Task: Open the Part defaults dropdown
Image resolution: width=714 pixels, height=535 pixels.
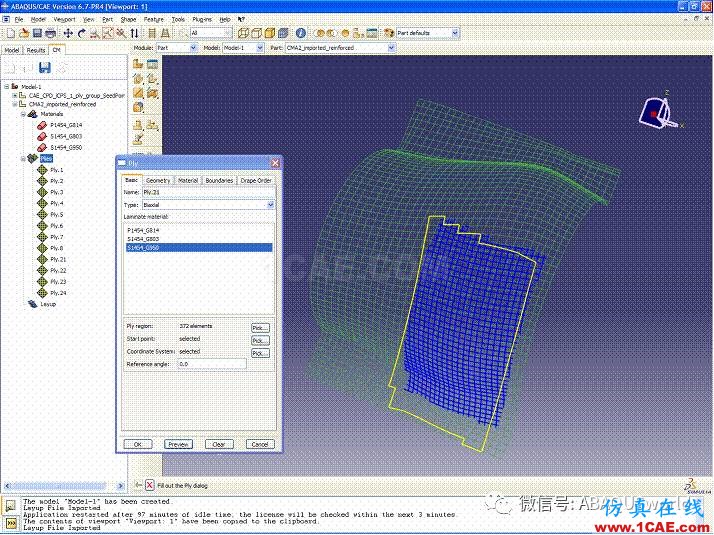Action: coord(455,33)
